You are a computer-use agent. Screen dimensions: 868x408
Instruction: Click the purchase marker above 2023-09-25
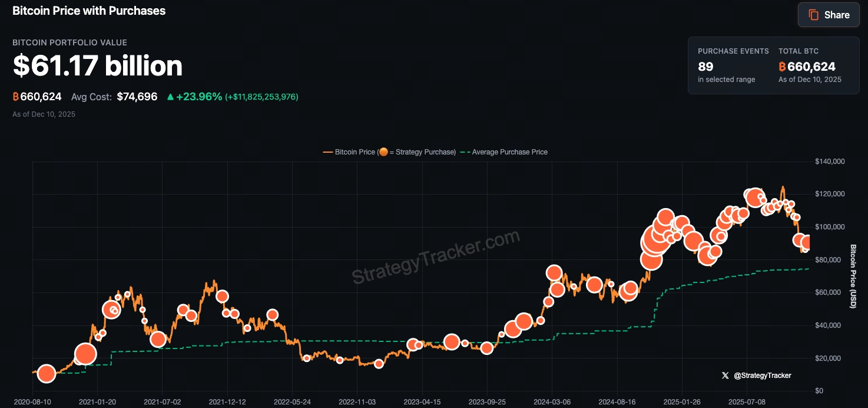pyautogui.click(x=486, y=348)
